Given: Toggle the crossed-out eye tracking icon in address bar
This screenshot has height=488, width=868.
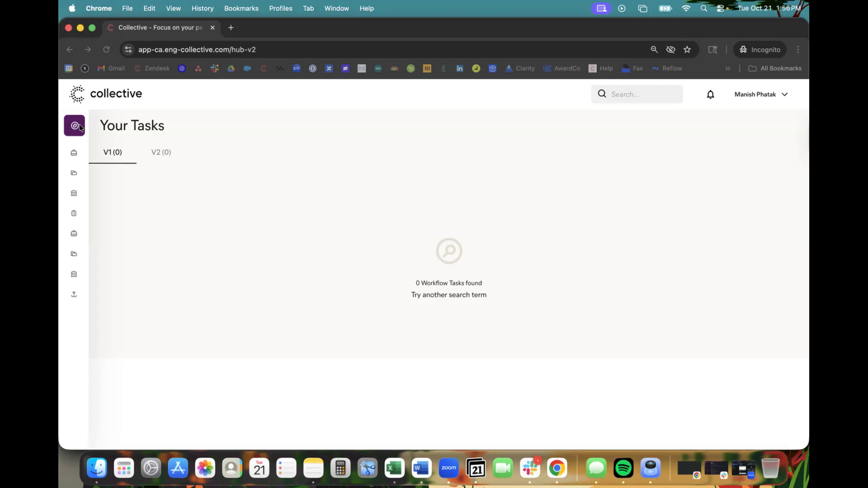Looking at the screenshot, I should [x=670, y=50].
